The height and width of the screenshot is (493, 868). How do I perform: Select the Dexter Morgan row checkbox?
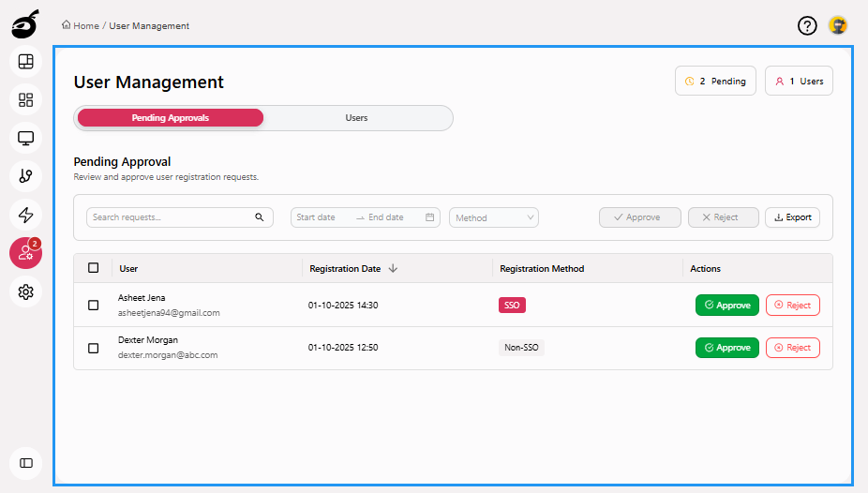pos(93,348)
